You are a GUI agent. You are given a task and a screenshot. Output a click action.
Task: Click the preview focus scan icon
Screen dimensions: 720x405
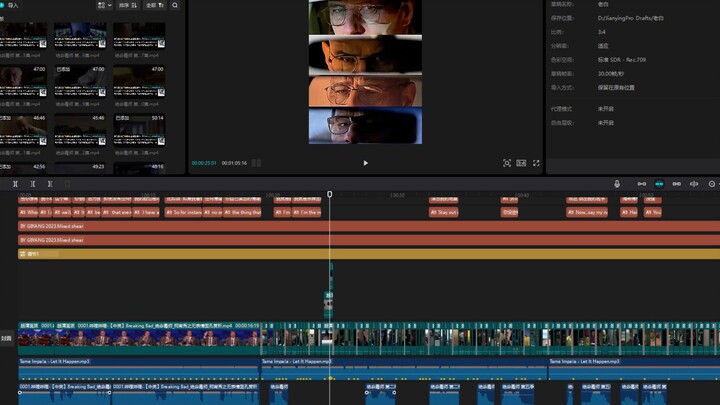[506, 163]
